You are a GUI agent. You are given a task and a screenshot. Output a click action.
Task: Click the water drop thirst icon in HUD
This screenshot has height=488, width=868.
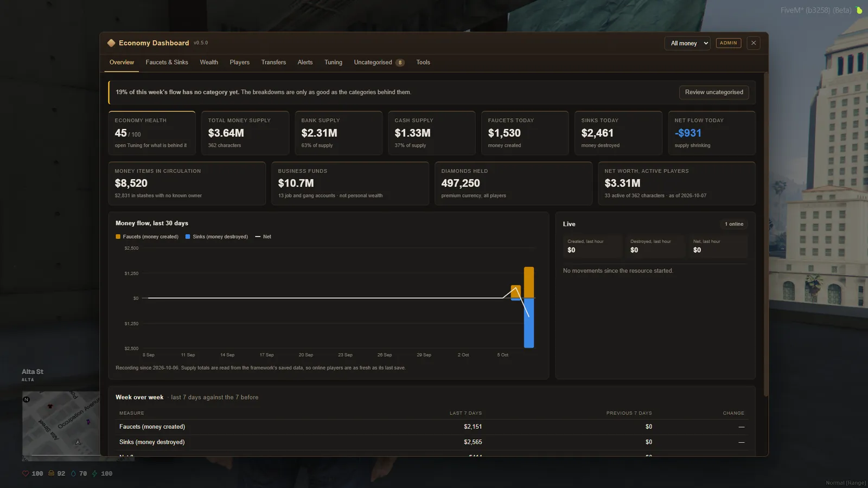point(73,473)
